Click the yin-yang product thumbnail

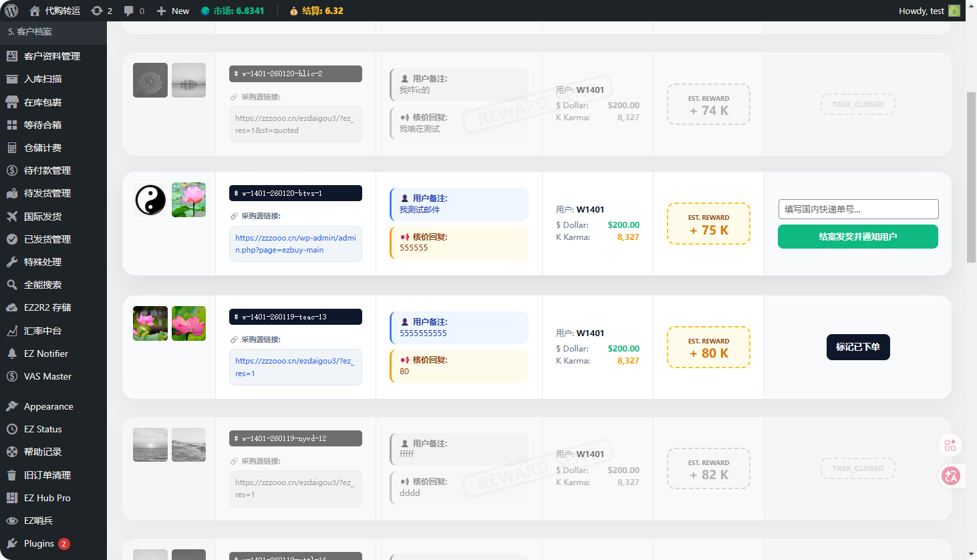click(150, 200)
